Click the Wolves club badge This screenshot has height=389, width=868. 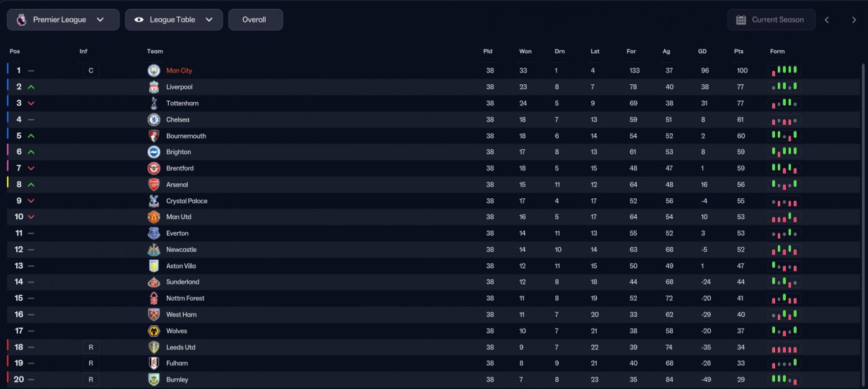click(x=154, y=331)
